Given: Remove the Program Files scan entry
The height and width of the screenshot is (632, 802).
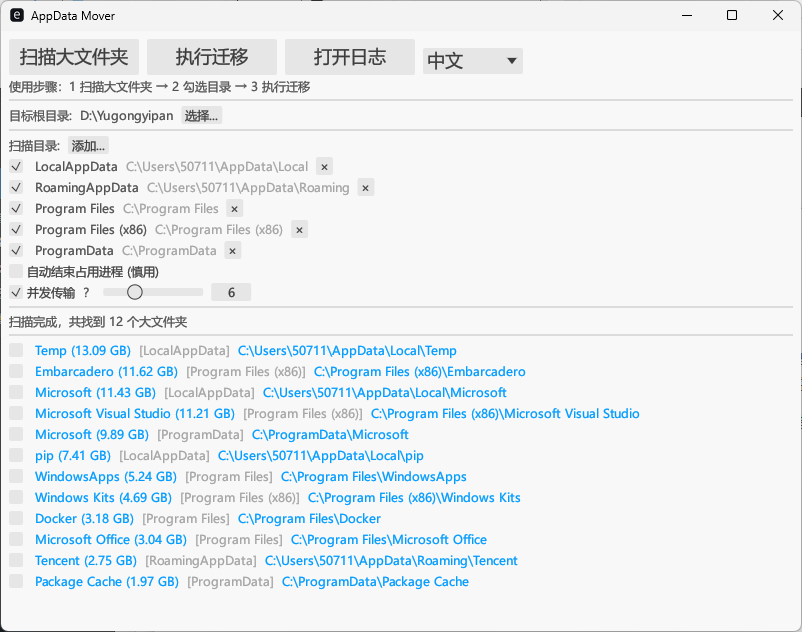Looking at the screenshot, I should [x=233, y=208].
